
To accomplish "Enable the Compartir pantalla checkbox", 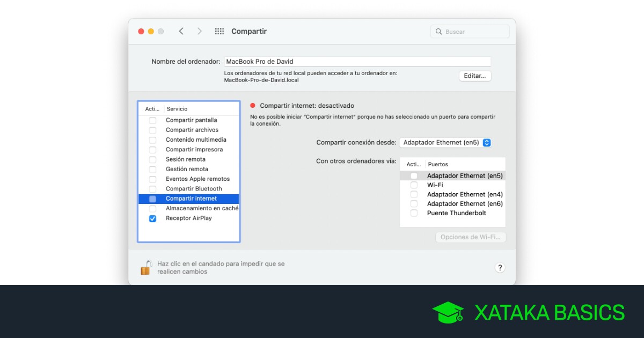I will (152, 120).
